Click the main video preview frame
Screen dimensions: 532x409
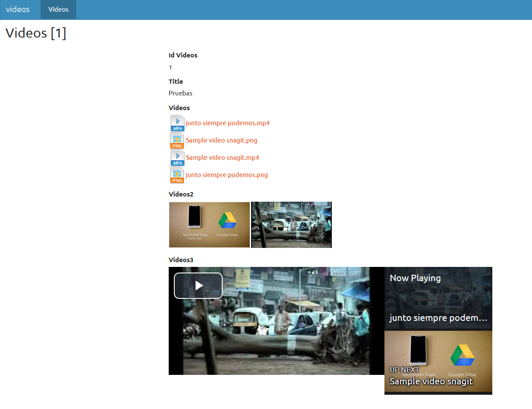[x=276, y=328]
